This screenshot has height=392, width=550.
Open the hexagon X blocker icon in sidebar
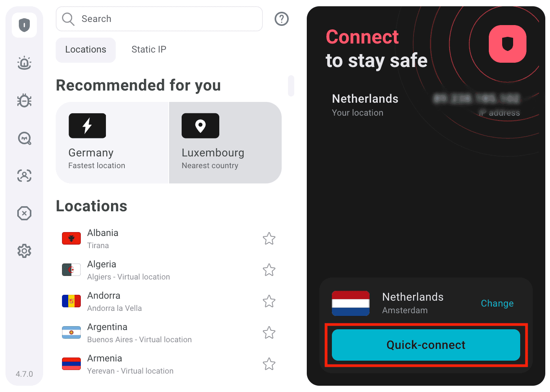coord(24,213)
